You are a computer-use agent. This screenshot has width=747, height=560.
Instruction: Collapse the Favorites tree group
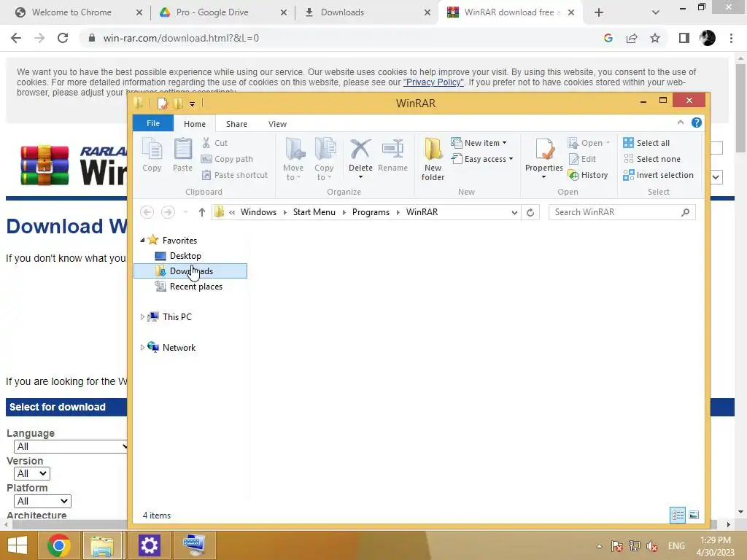(x=142, y=241)
